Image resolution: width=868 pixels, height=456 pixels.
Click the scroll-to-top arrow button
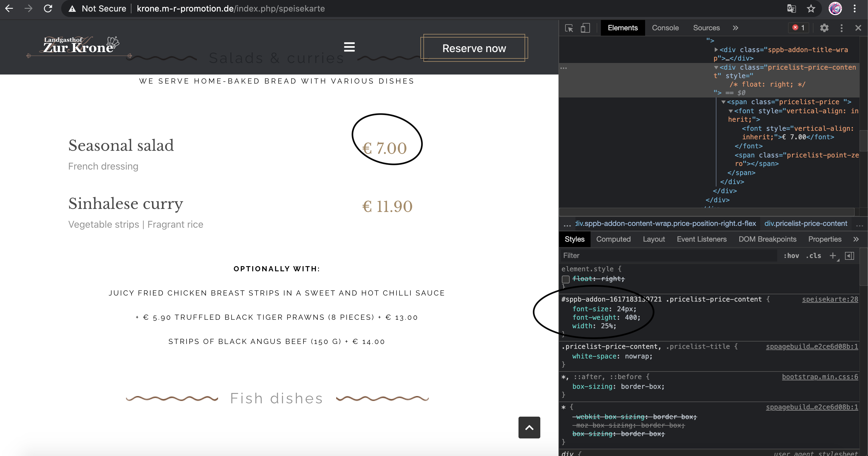529,427
